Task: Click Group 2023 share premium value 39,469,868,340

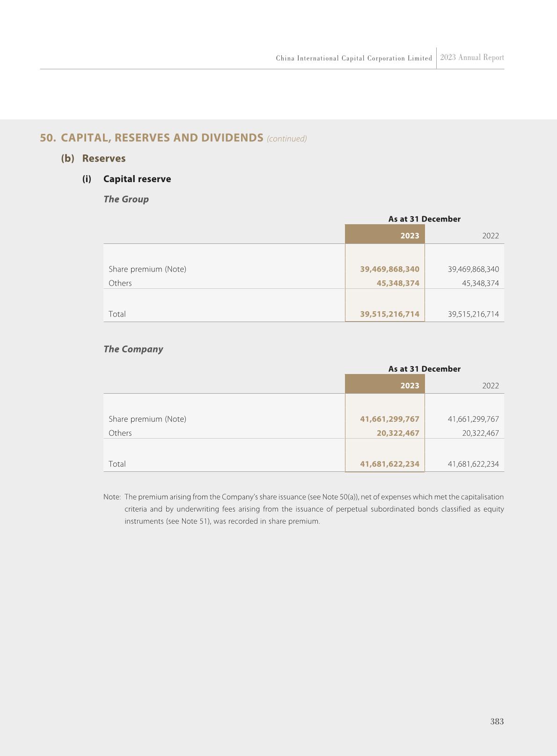Action: pyautogui.click(x=389, y=270)
